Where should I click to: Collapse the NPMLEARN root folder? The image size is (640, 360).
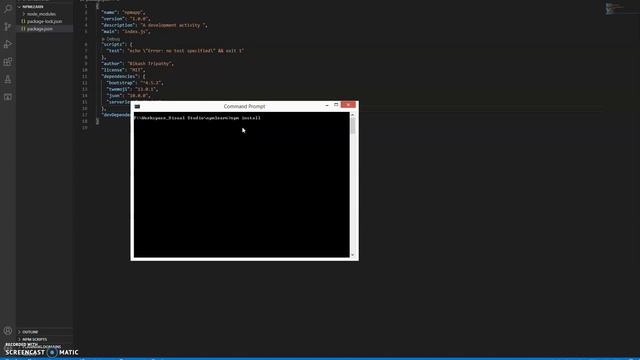coord(19,7)
